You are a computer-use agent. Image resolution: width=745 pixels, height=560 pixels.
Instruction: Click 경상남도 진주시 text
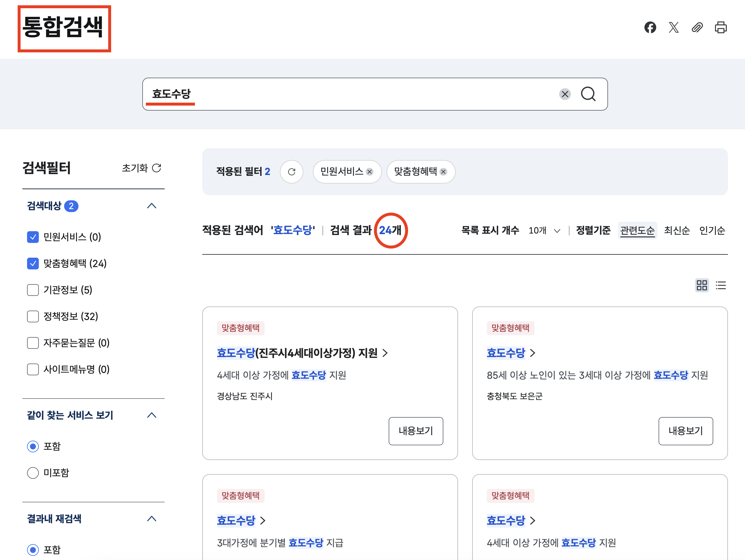point(245,396)
